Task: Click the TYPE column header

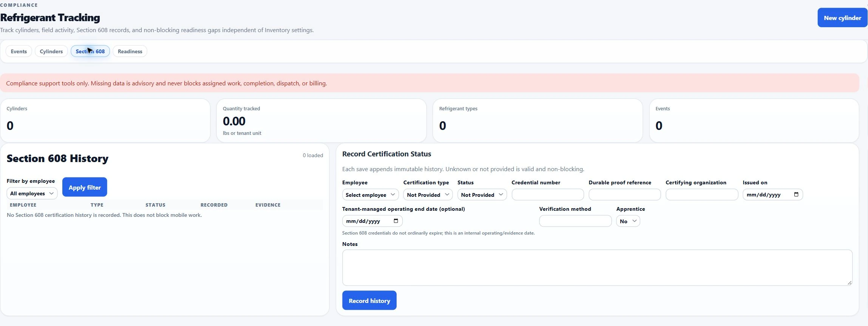Action: click(x=97, y=205)
